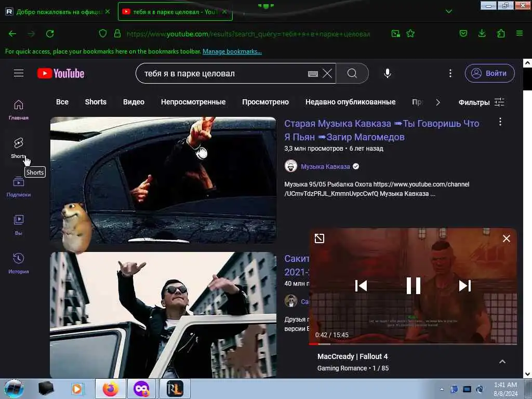Expand the list-all-tabs dropdown arrow
The image size is (532, 399).
point(448,11)
